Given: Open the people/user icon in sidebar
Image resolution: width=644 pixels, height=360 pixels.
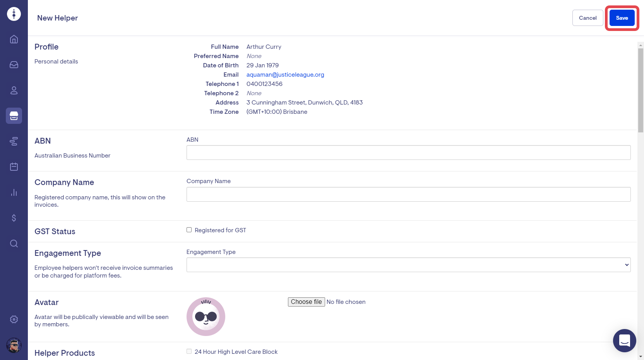Looking at the screenshot, I should (x=14, y=90).
